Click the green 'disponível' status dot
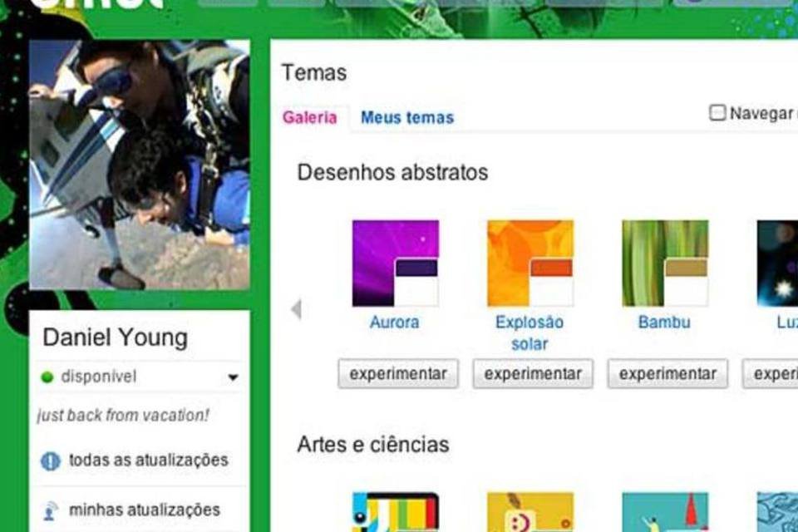 tap(47, 377)
